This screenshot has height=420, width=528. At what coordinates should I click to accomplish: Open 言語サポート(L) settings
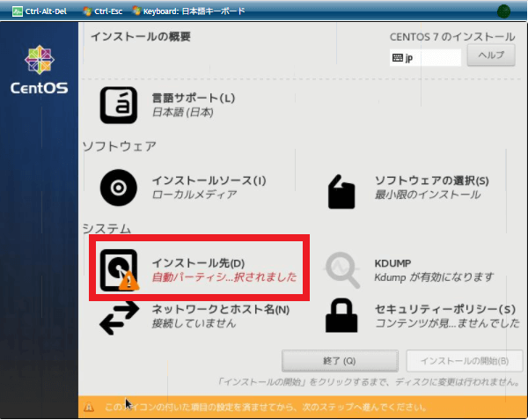tap(194, 98)
